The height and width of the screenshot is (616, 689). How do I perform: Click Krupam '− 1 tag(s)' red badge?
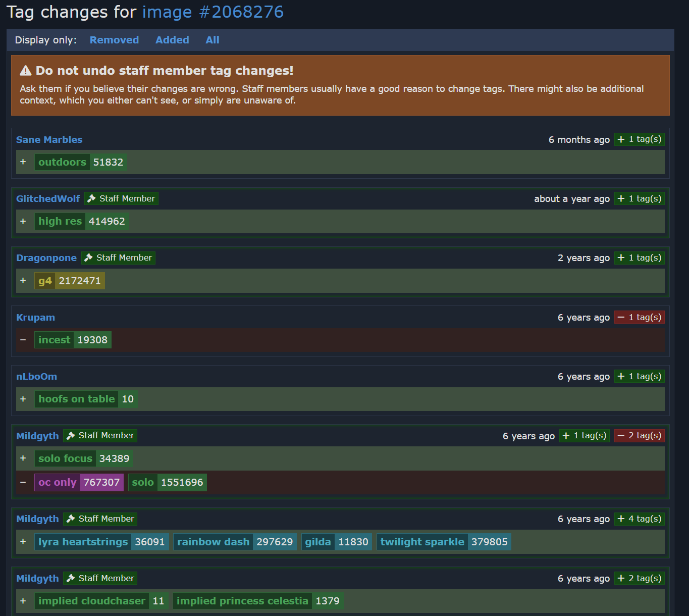point(640,318)
